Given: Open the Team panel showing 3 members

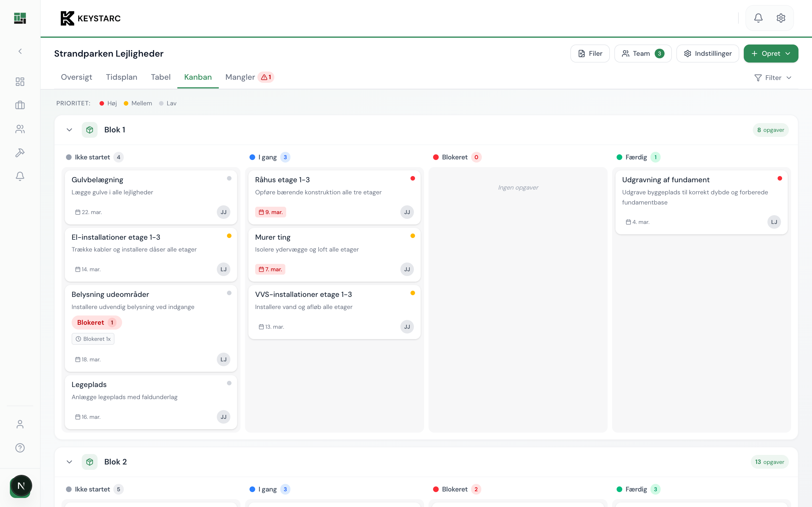Looking at the screenshot, I should pyautogui.click(x=642, y=53).
